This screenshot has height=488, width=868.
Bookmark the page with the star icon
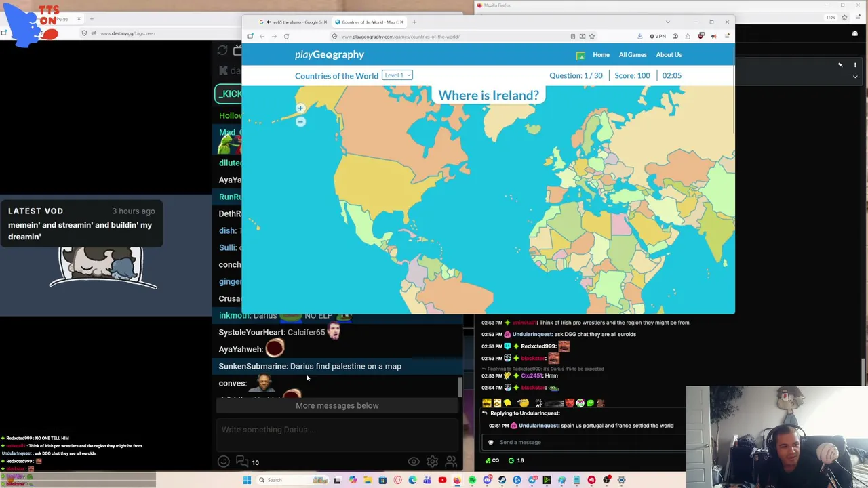pos(592,37)
